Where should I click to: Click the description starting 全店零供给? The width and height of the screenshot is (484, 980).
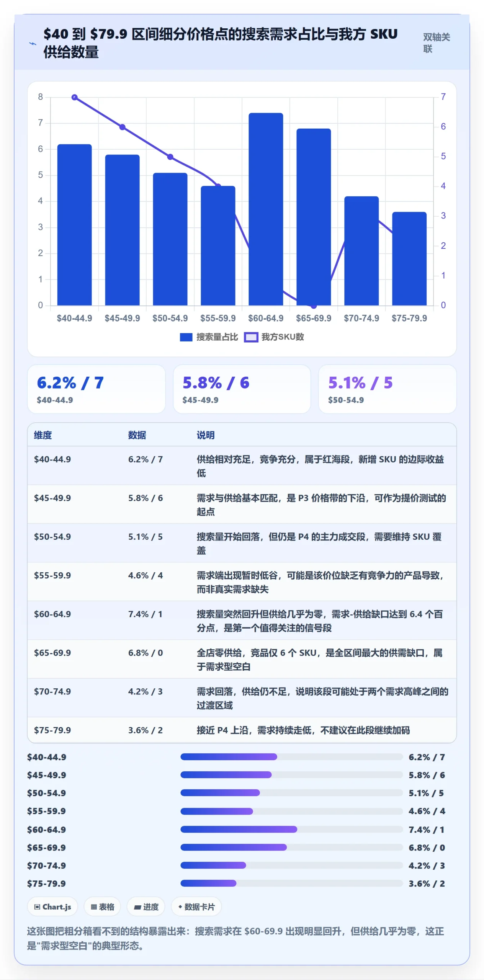point(320,660)
